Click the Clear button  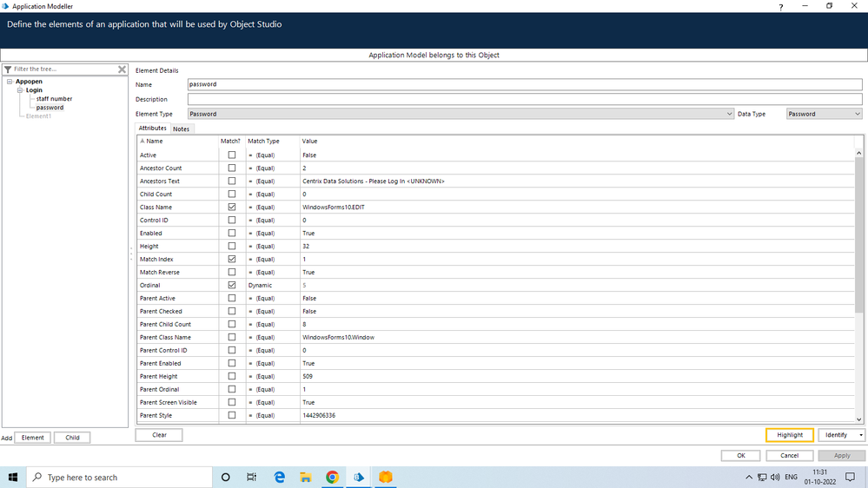coord(159,435)
